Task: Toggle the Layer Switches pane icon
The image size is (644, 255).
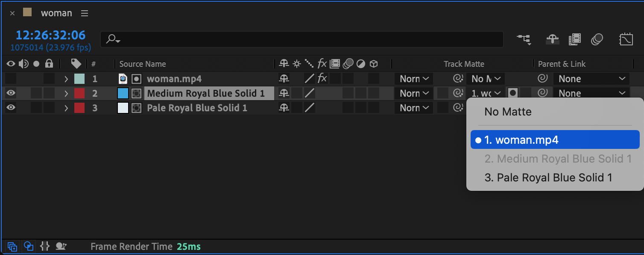Action: click(12, 246)
